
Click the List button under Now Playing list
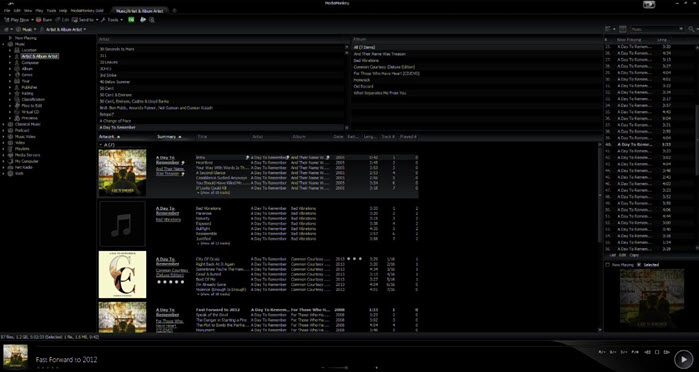[612, 255]
